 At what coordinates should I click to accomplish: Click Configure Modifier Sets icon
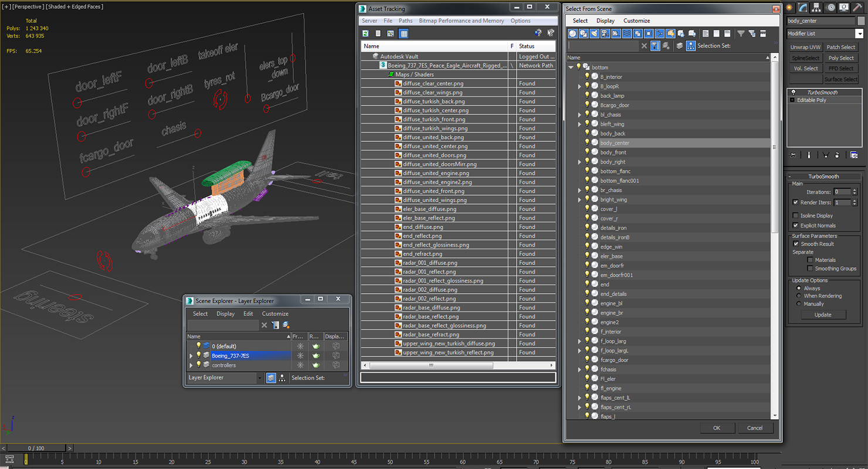click(855, 155)
